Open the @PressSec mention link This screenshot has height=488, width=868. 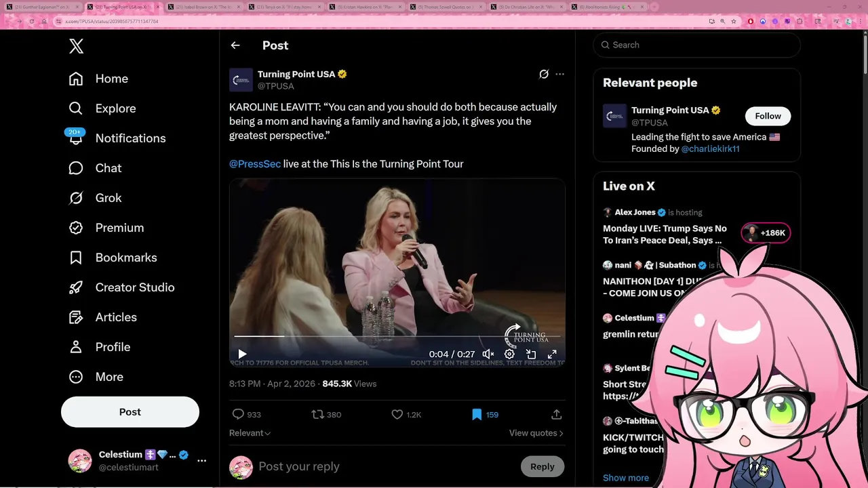point(255,164)
